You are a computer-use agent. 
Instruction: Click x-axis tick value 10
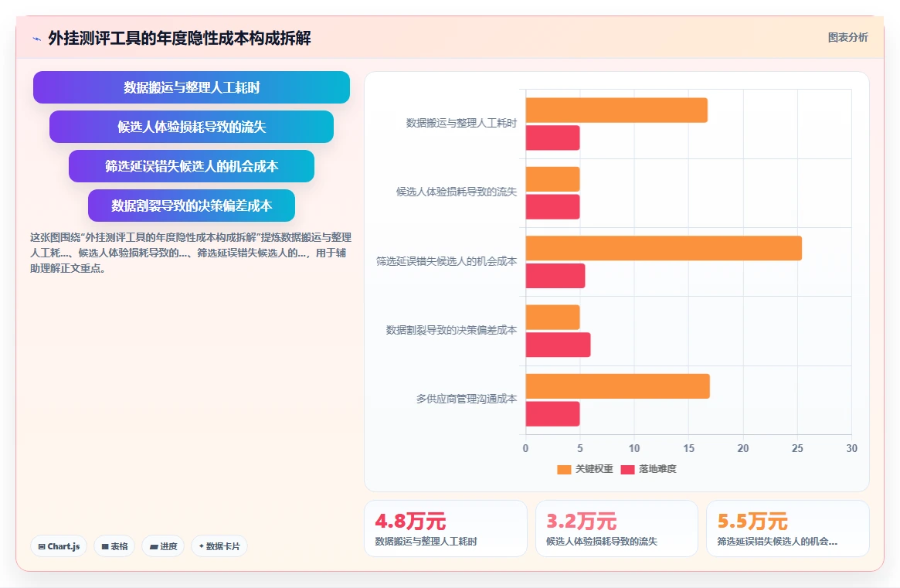pos(634,448)
